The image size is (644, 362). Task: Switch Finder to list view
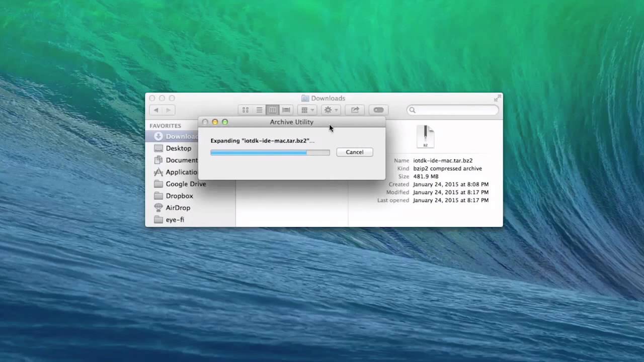[x=259, y=110]
